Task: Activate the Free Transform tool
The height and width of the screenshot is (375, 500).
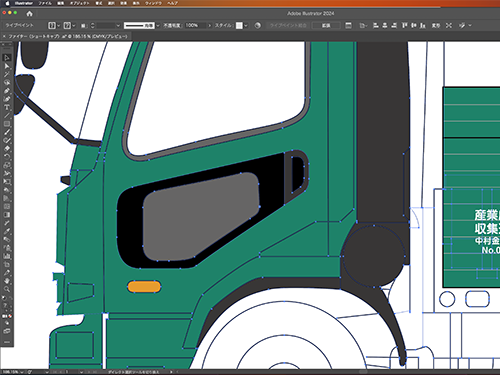Action: [x=7, y=181]
